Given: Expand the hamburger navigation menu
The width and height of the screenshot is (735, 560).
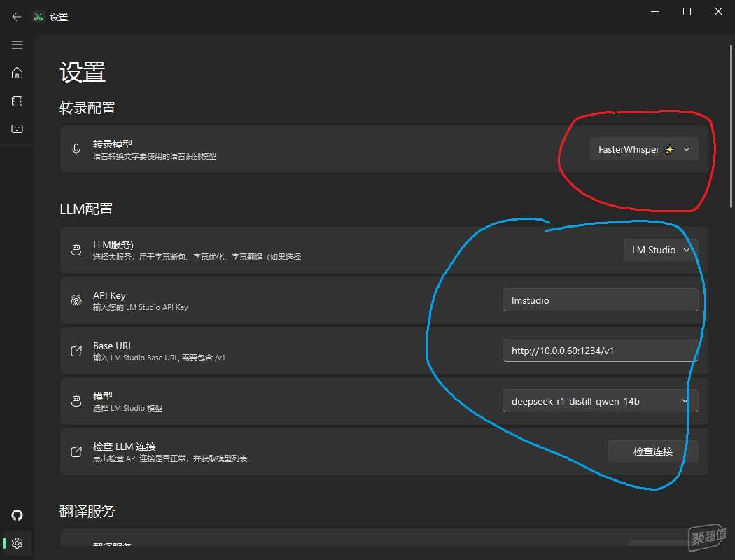Looking at the screenshot, I should 17,45.
